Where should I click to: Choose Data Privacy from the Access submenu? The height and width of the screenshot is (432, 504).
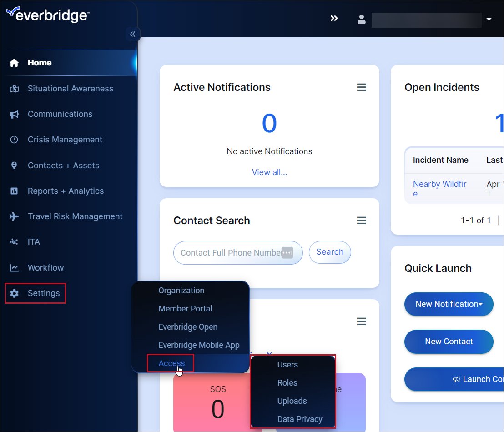pyautogui.click(x=300, y=419)
